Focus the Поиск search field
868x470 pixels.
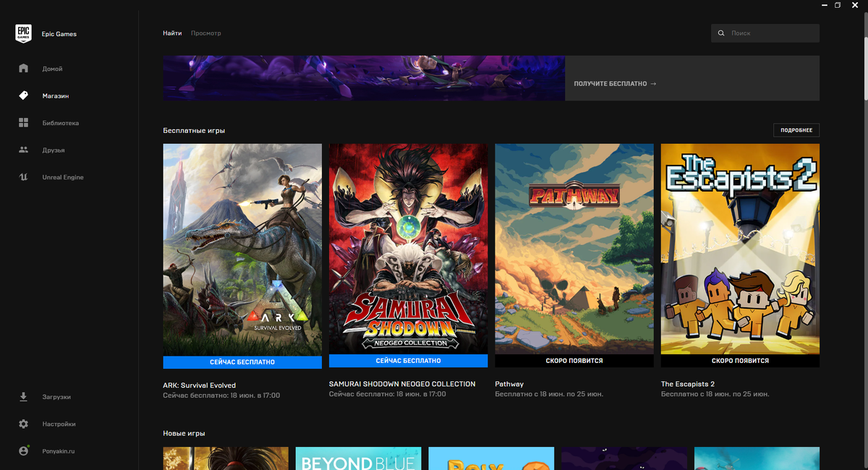click(x=765, y=33)
